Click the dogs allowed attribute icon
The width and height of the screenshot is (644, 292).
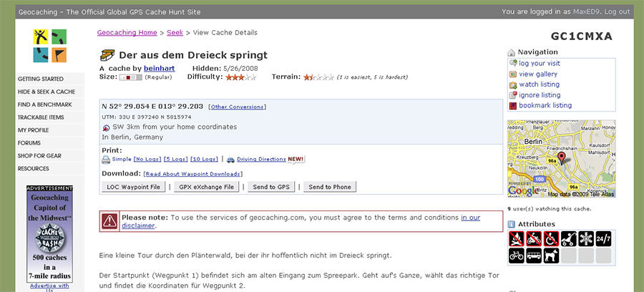coord(551,255)
